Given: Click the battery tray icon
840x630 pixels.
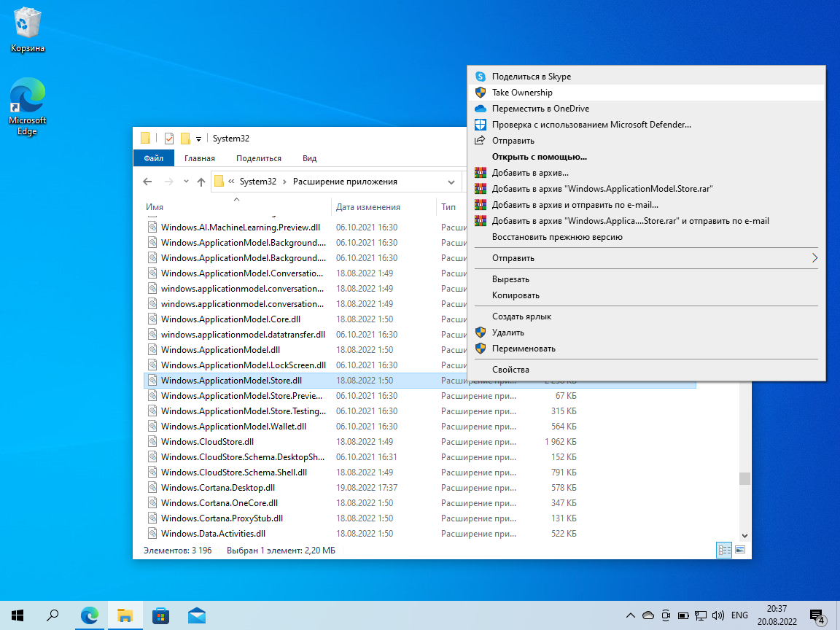Looking at the screenshot, I should [x=683, y=615].
